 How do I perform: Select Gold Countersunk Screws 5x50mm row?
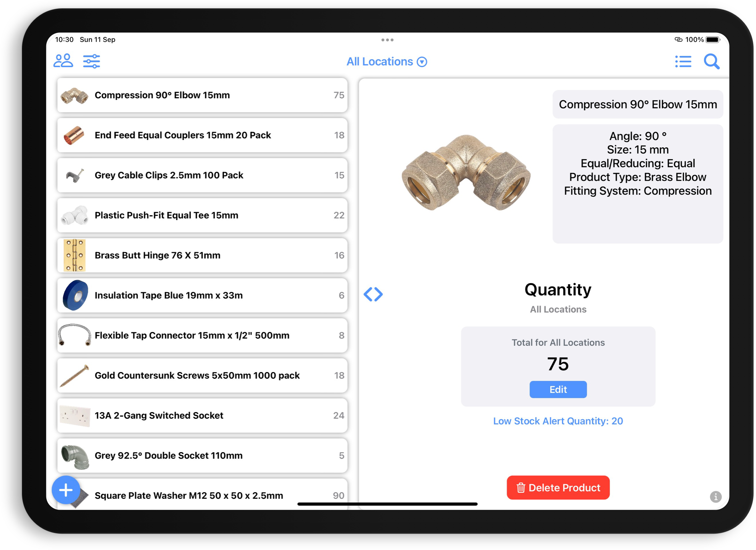(x=202, y=375)
